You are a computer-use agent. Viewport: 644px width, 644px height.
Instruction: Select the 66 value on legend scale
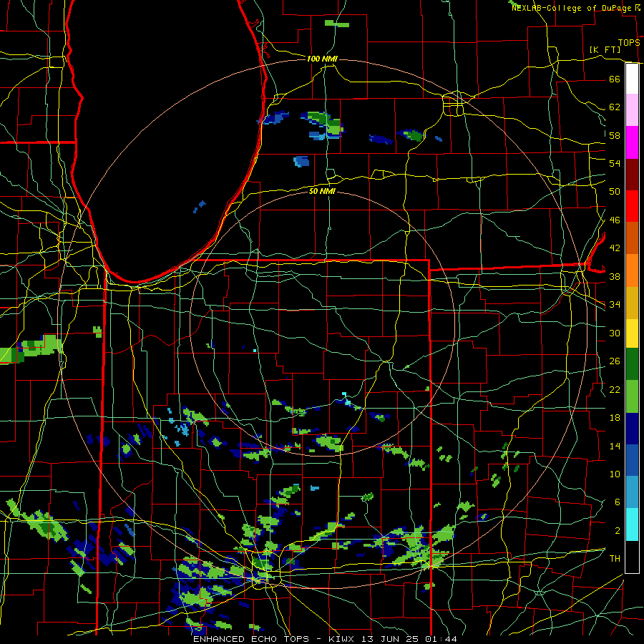tap(615, 79)
